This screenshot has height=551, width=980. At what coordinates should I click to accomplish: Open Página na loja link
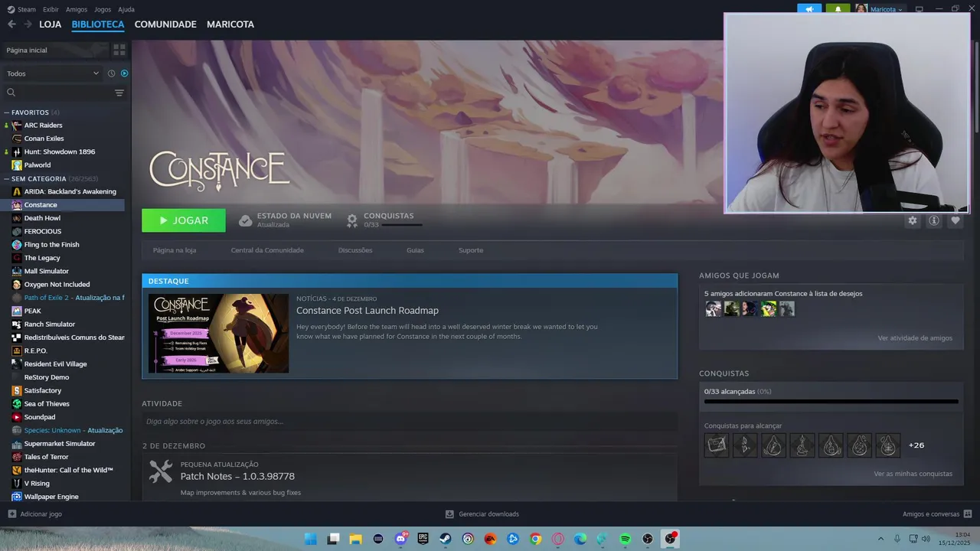[175, 250]
